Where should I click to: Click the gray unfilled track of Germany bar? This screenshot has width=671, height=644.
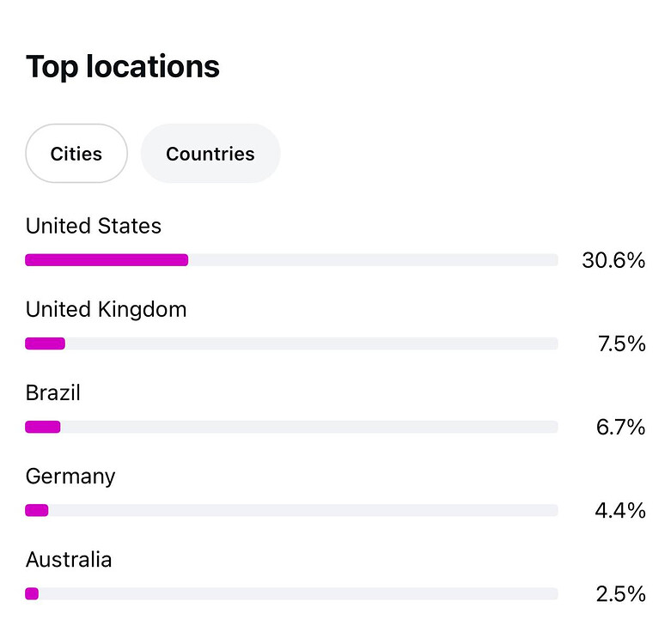(302, 510)
